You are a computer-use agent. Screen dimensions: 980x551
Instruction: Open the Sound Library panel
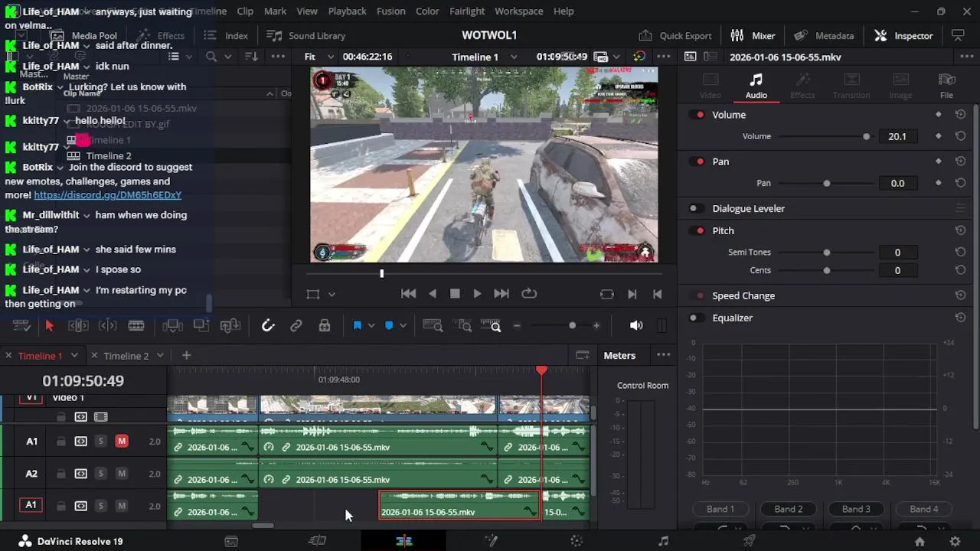tap(306, 36)
